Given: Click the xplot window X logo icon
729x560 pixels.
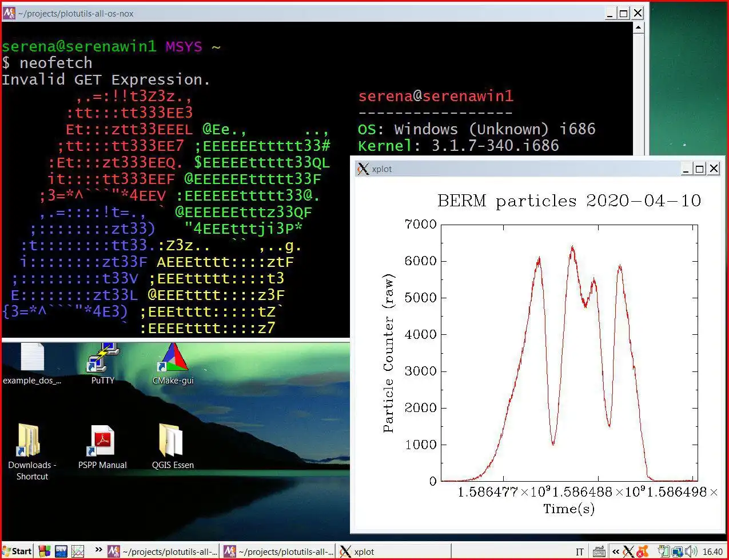Looking at the screenshot, I should (x=362, y=169).
